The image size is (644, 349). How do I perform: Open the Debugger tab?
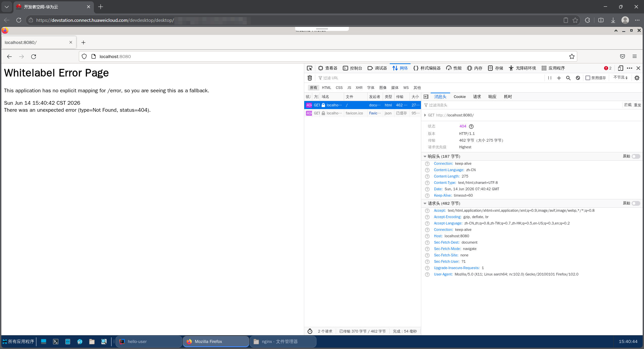(x=377, y=68)
